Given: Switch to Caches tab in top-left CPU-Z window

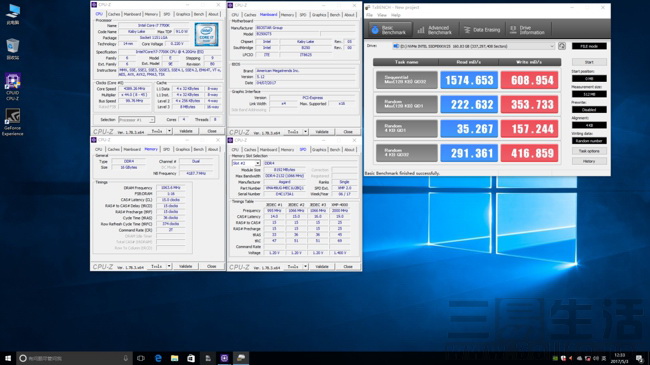Looking at the screenshot, I should [114, 14].
